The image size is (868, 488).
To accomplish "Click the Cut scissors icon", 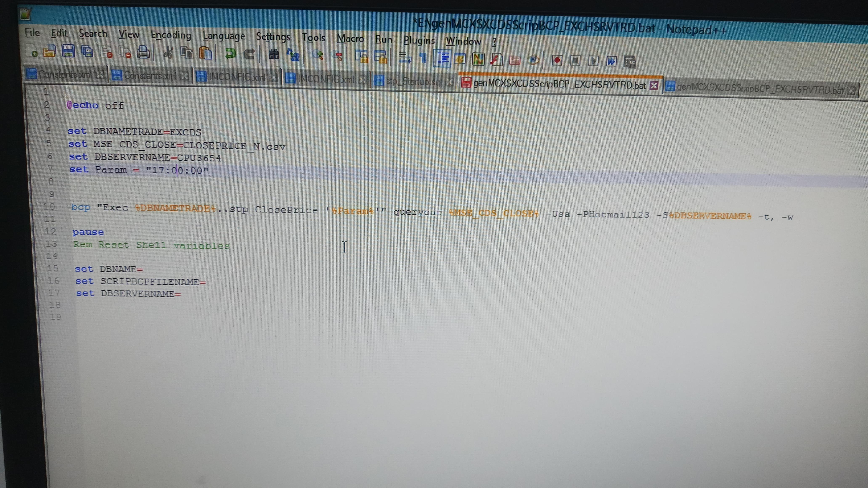I will point(168,53).
